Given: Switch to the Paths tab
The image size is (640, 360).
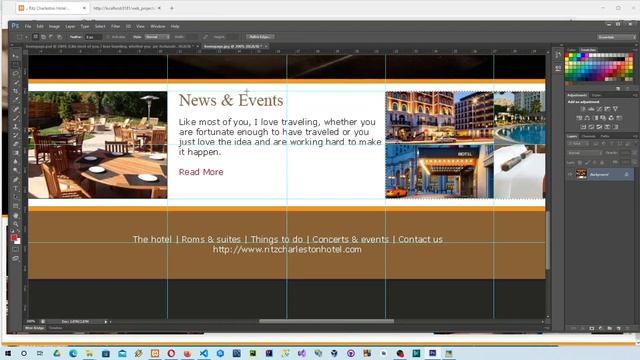Looking at the screenshot, I should point(605,136).
